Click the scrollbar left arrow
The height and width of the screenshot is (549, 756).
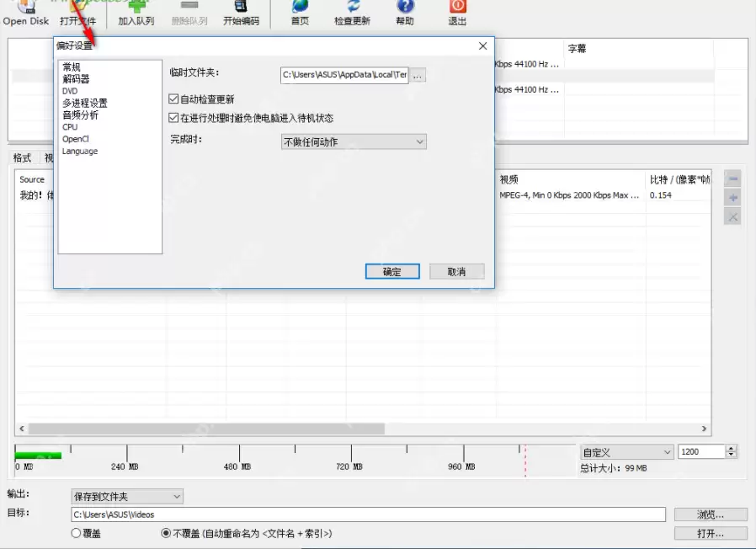click(22, 429)
